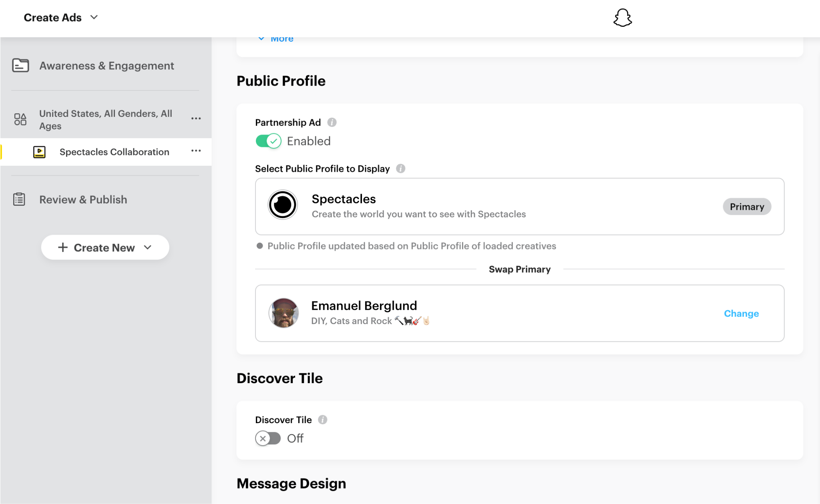Screen dimensions: 820x504
Task: Select United States, All Genders, All Ages ad set
Action: point(106,119)
